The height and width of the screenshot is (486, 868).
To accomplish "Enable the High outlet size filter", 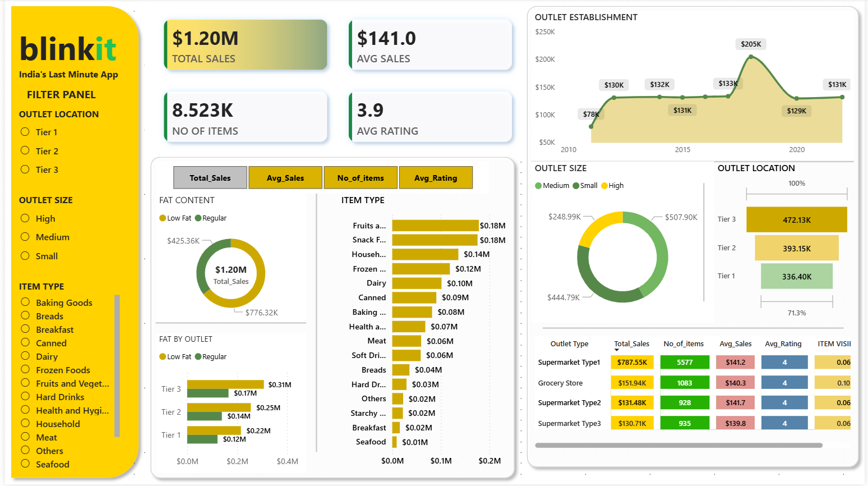I will pos(24,218).
